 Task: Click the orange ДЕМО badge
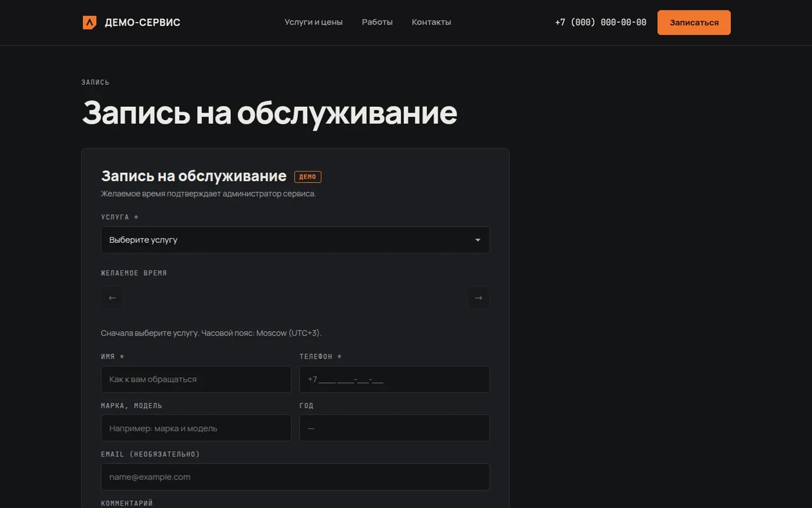(x=307, y=177)
